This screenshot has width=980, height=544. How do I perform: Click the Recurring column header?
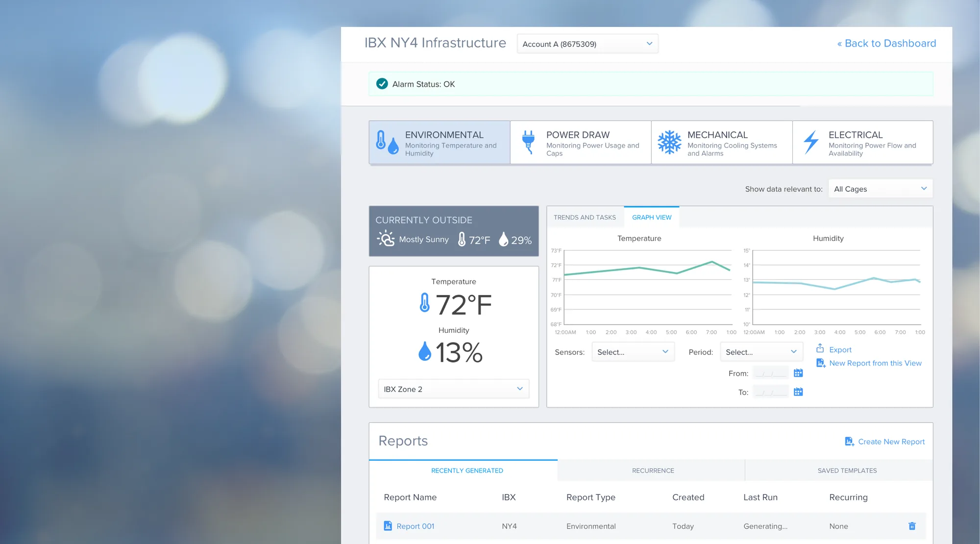point(848,497)
